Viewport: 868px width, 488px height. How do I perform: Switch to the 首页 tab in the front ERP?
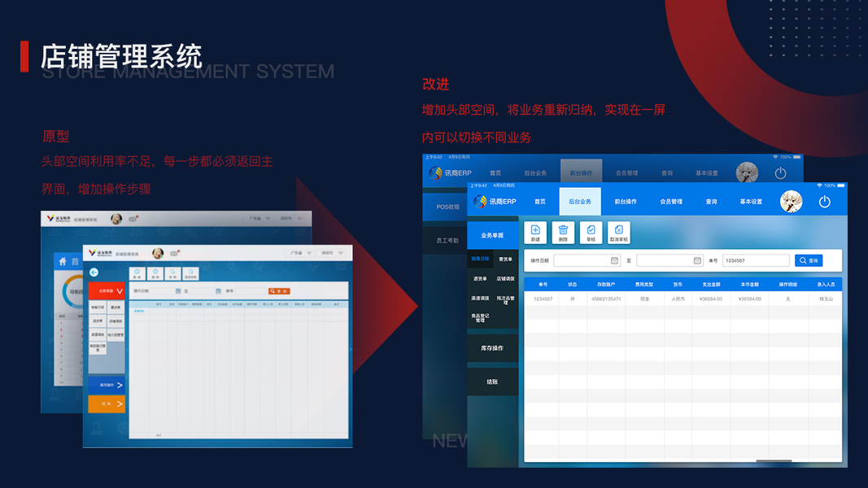539,202
